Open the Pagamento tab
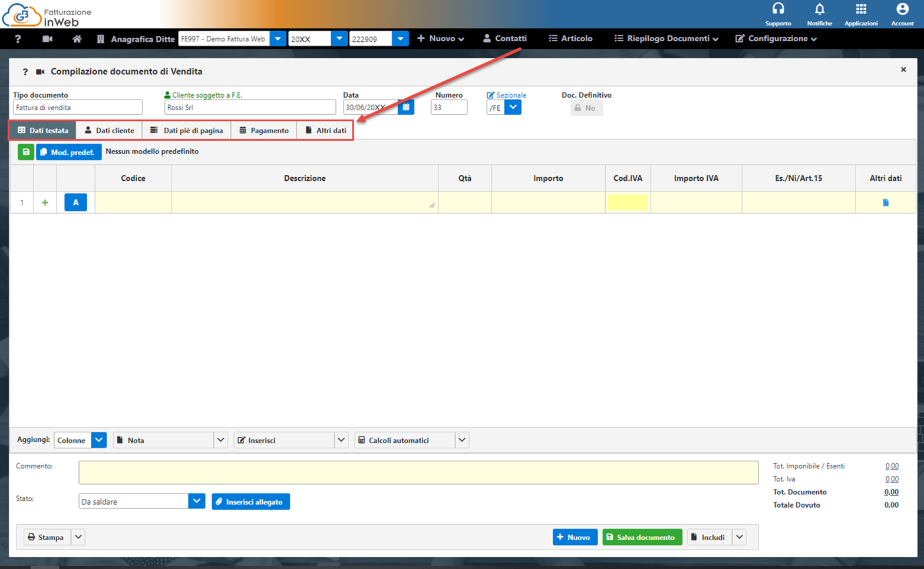Viewport: 924px width, 569px height. [264, 130]
